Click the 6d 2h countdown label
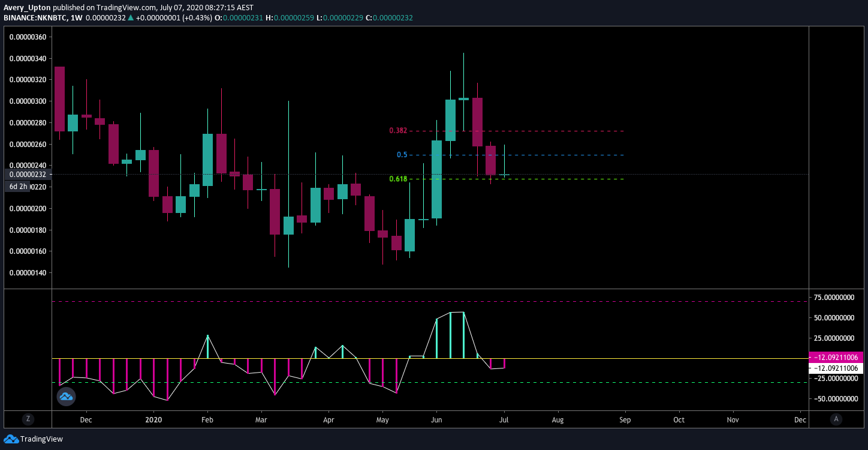The height and width of the screenshot is (450, 868). pyautogui.click(x=18, y=187)
